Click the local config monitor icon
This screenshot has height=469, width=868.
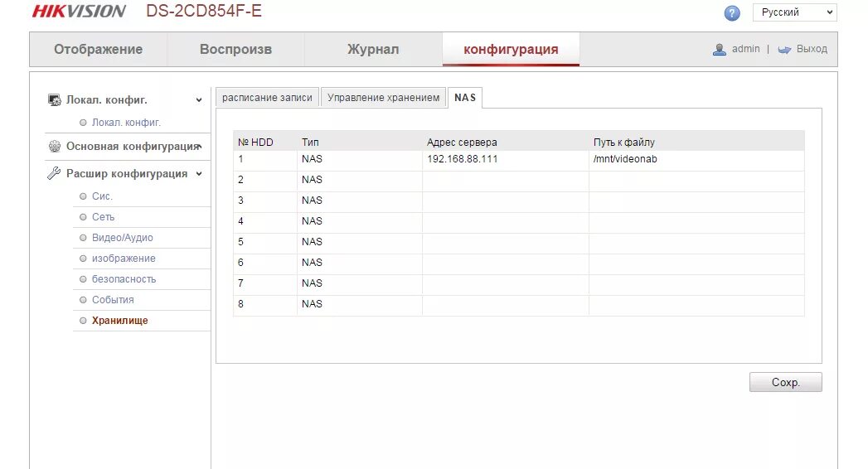54,100
